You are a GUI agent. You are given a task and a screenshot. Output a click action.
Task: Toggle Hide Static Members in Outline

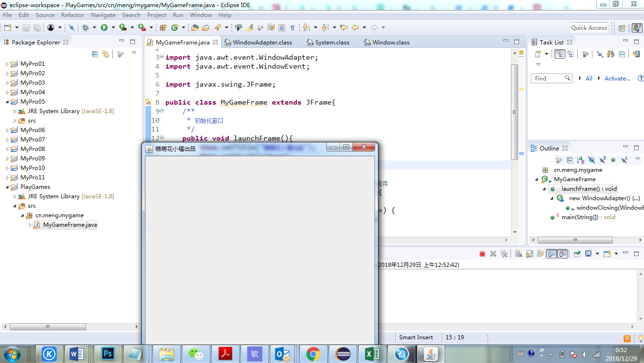coord(602,160)
